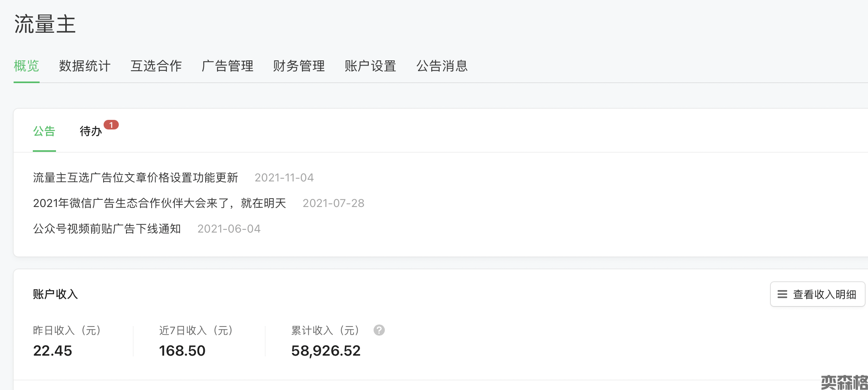Switch to the 待办 sub-tab

point(91,131)
